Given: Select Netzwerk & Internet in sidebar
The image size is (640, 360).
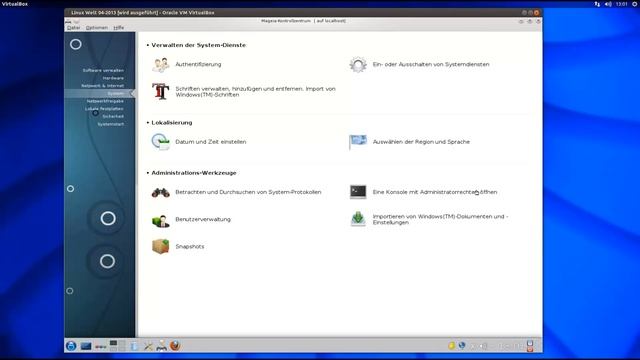Looking at the screenshot, I should (102, 86).
